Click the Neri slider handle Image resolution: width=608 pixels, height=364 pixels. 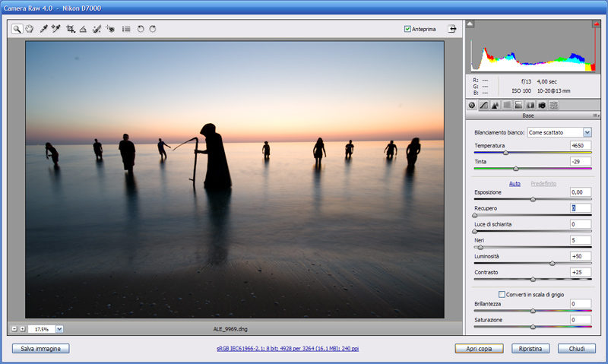pos(480,247)
